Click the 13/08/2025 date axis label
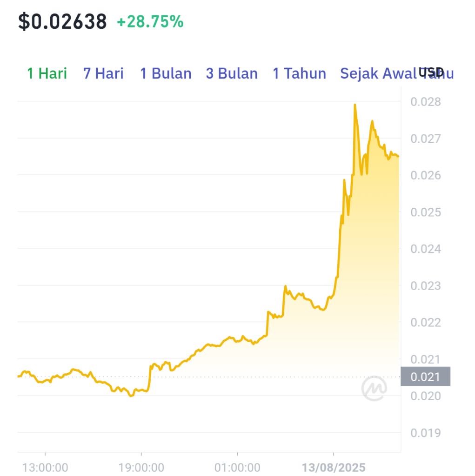Viewport: 475px width, 476px height. (x=334, y=468)
